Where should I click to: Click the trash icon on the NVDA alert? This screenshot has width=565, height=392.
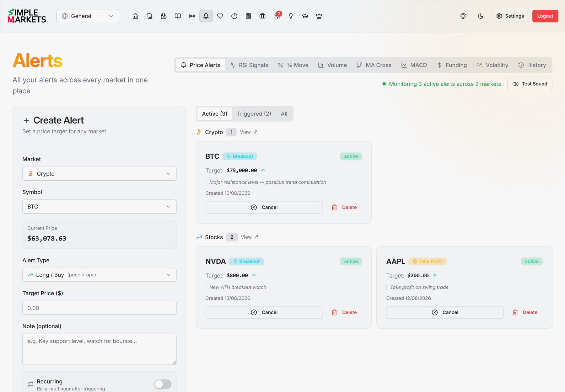coord(334,312)
